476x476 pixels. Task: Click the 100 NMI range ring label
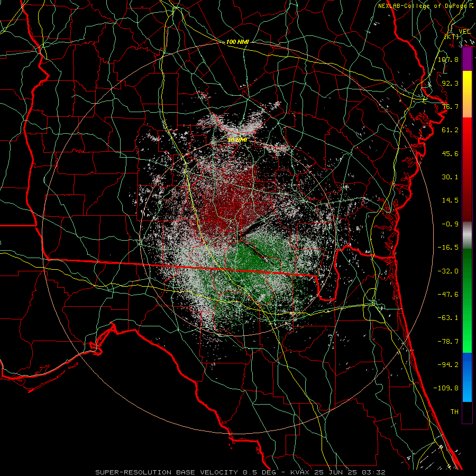[237, 42]
